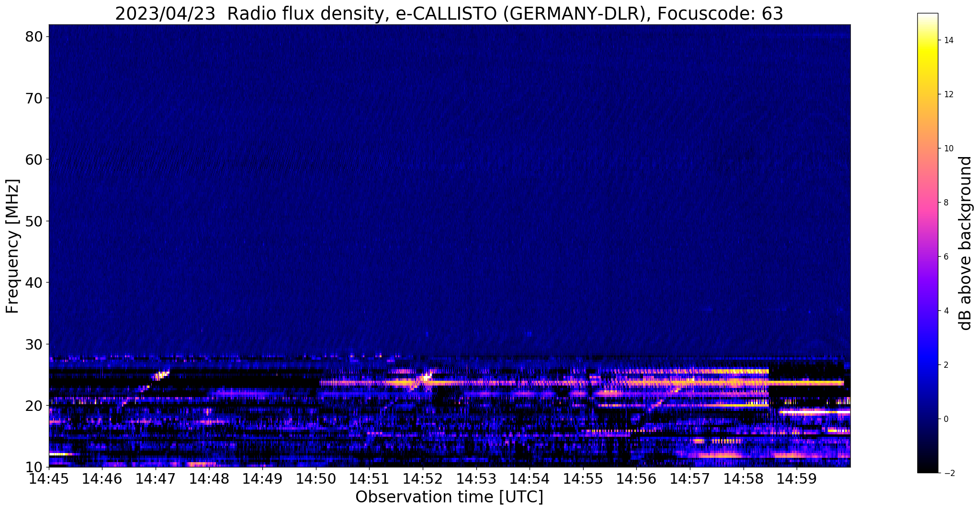Click the colorbar tick value 14
This screenshot has height=511, width=980.
tap(948, 40)
